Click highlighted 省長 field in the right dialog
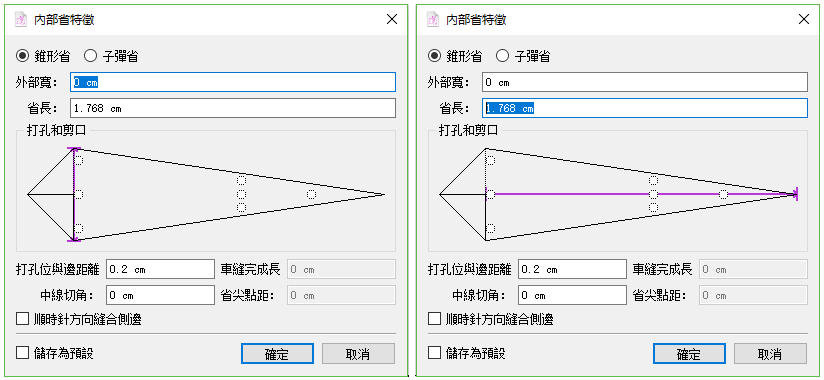Viewport: 824px width, 380px height. 645,108
